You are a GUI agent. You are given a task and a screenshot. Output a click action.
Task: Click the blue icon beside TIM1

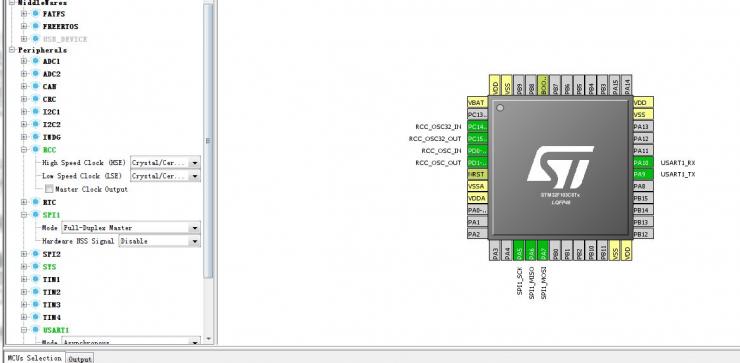[x=35, y=279]
